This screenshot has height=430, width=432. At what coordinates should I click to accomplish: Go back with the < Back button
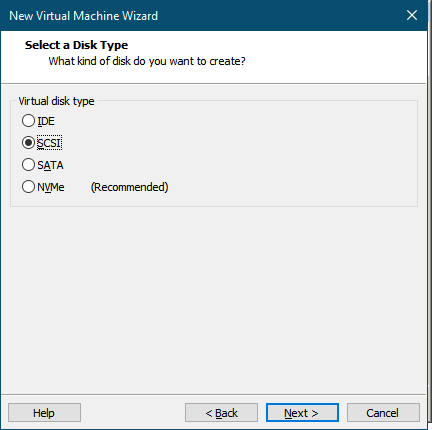(x=221, y=413)
